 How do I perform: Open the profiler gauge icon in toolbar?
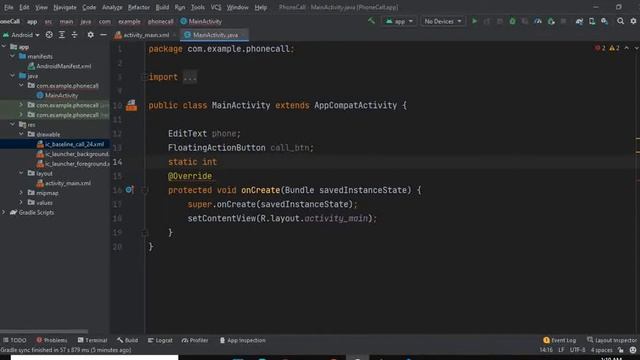(x=538, y=21)
